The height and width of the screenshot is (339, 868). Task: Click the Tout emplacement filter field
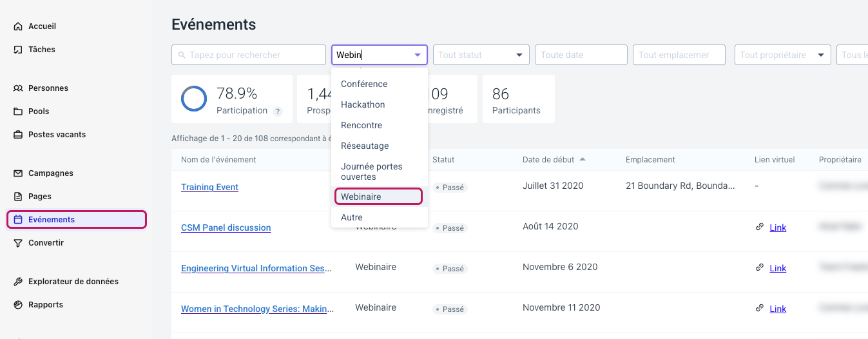coord(679,55)
